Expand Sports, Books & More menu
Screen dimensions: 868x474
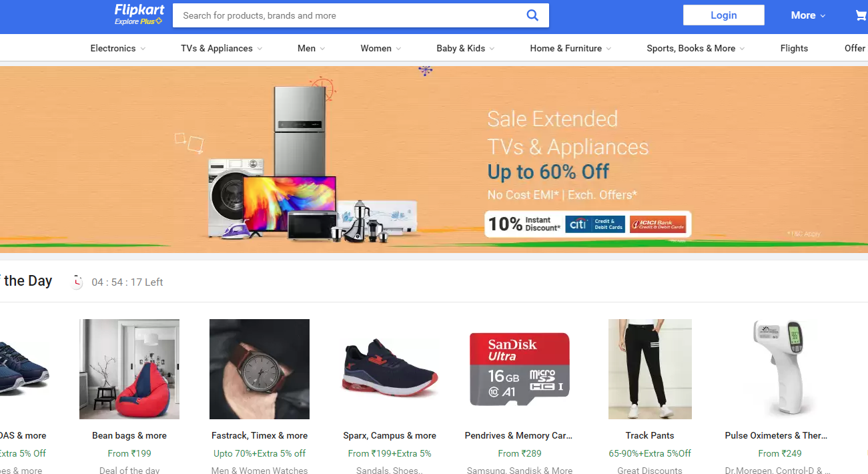point(696,48)
